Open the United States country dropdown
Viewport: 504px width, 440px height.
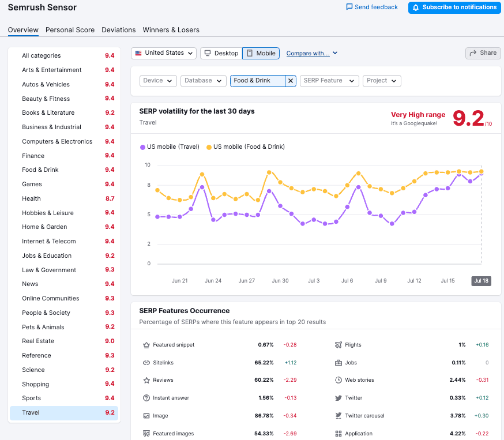pyautogui.click(x=164, y=53)
